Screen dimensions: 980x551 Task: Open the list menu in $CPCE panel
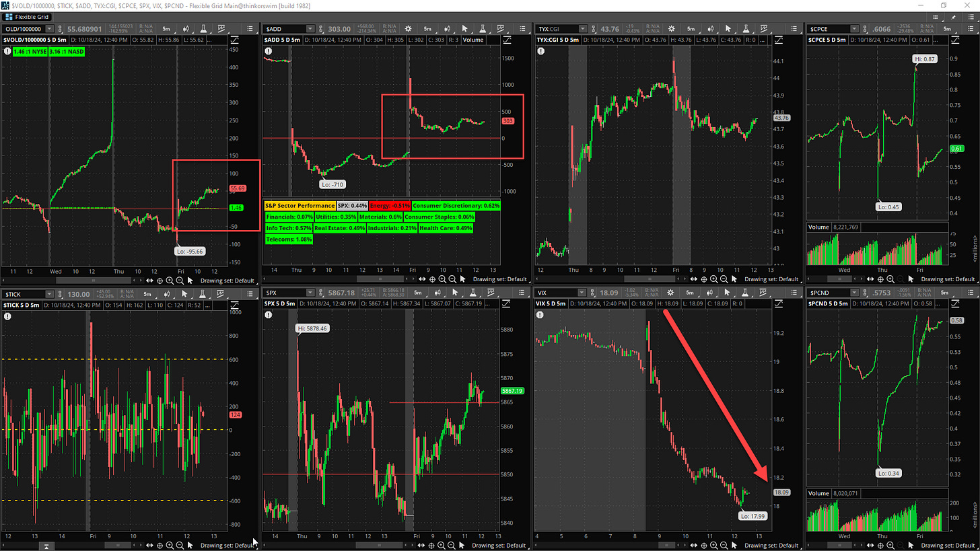pyautogui.click(x=970, y=29)
